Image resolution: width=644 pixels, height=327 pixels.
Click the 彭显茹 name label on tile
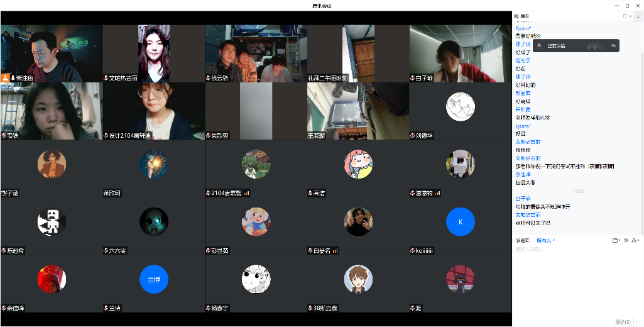click(x=220, y=250)
